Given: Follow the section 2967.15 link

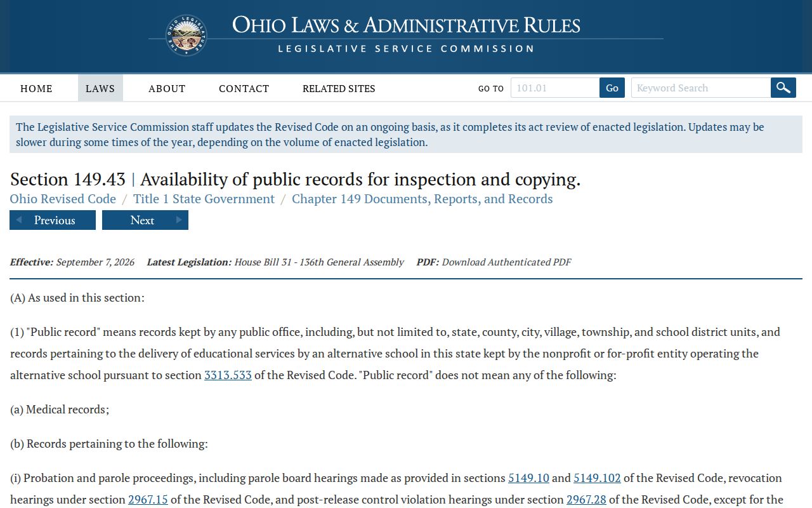Looking at the screenshot, I should tap(148, 500).
